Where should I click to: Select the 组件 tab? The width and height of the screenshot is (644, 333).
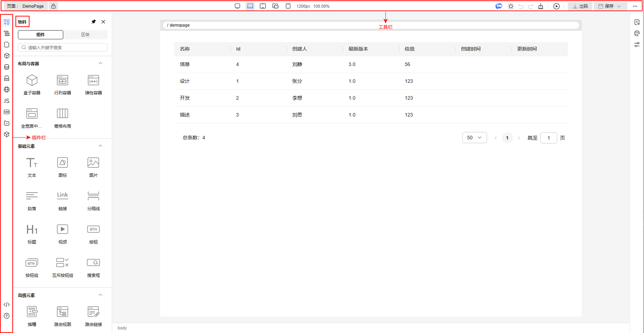pos(40,35)
